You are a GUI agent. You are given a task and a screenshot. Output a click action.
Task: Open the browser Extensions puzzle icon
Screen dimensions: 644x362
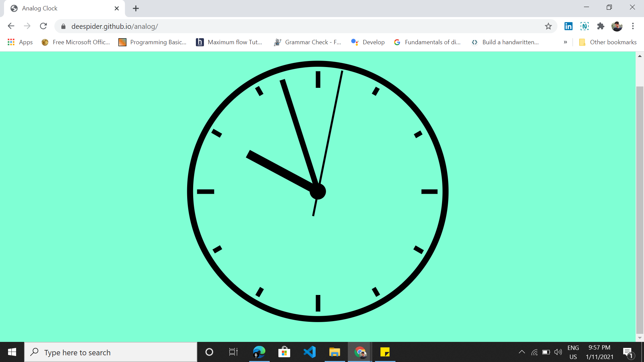click(x=601, y=26)
